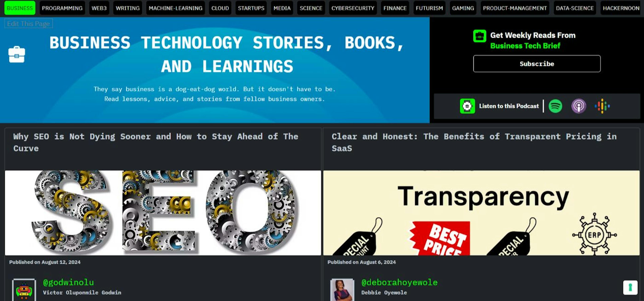The height and width of the screenshot is (301, 644).
Task: Click the Spotify podcast icon
Action: coord(556,106)
